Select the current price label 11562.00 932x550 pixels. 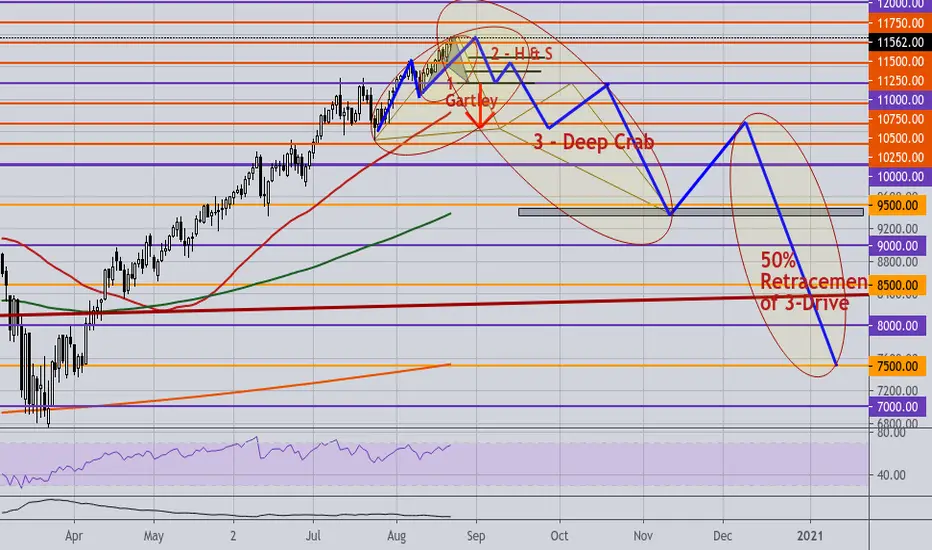click(898, 42)
